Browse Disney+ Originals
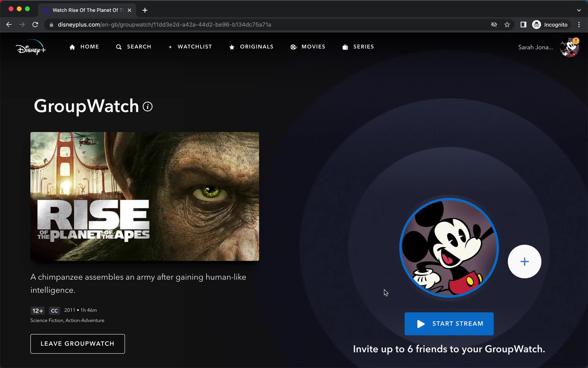The width and height of the screenshot is (588, 368). click(x=251, y=47)
